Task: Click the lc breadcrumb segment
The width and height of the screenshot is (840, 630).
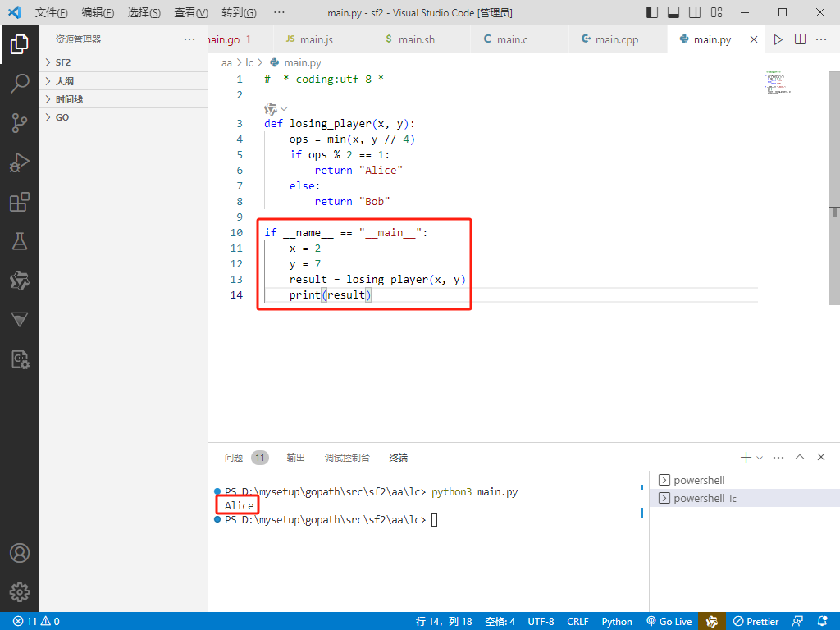Action: click(x=249, y=62)
